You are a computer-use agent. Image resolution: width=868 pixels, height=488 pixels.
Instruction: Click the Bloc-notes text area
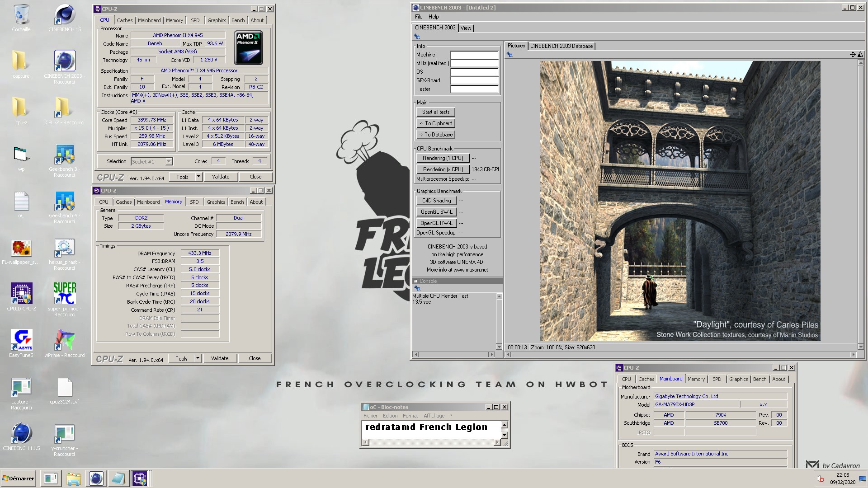(x=431, y=430)
